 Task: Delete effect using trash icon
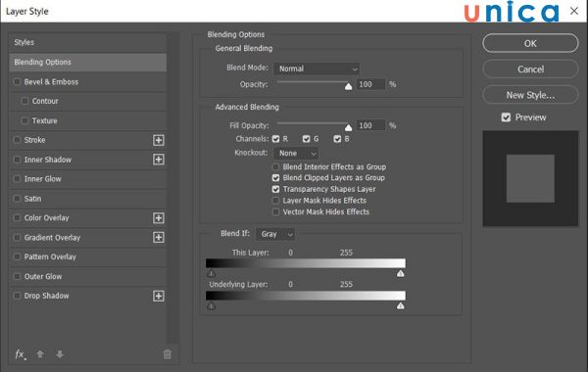168,354
